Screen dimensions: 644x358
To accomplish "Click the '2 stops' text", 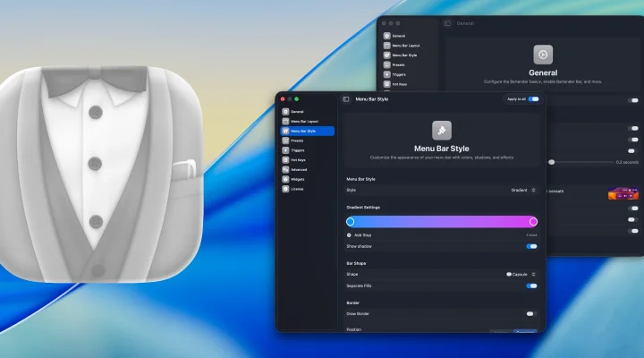I will pyautogui.click(x=531, y=235).
